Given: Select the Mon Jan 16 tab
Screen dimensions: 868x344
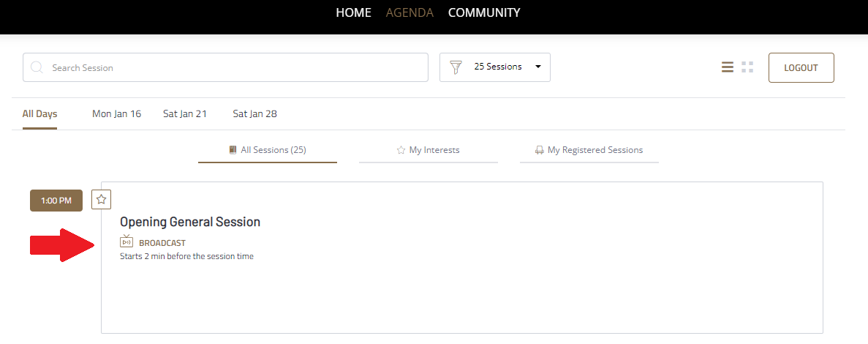Looking at the screenshot, I should click(x=117, y=114).
